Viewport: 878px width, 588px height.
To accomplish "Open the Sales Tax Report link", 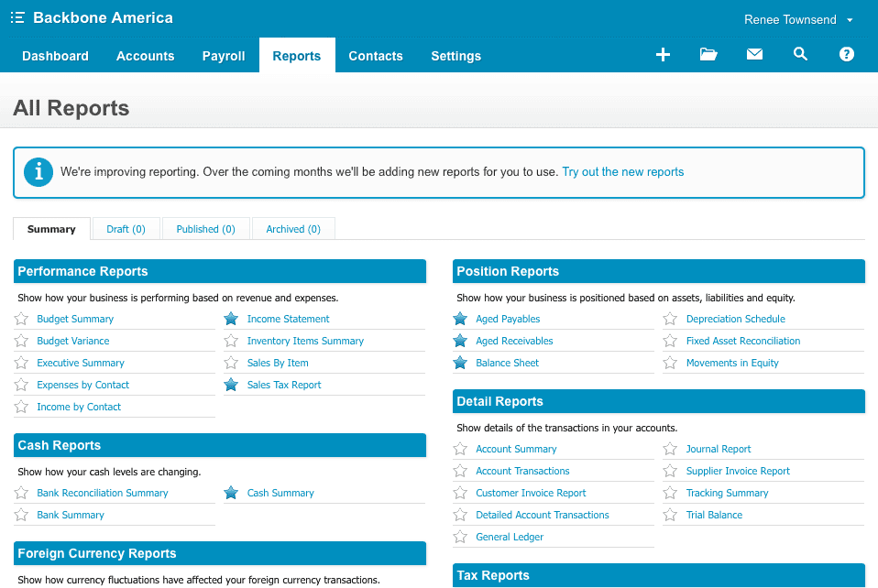I will 284,385.
